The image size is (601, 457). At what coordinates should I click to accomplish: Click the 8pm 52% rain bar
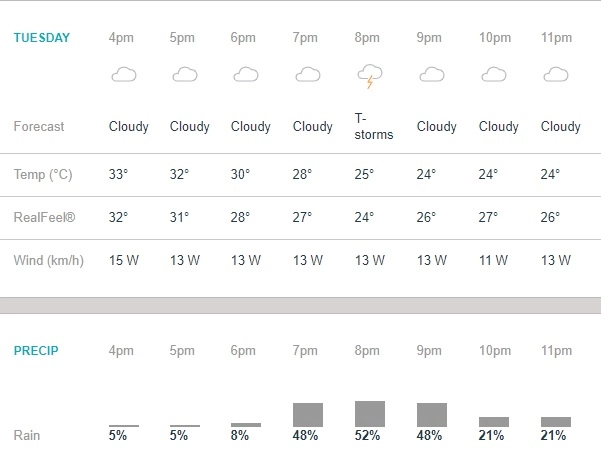pos(370,414)
